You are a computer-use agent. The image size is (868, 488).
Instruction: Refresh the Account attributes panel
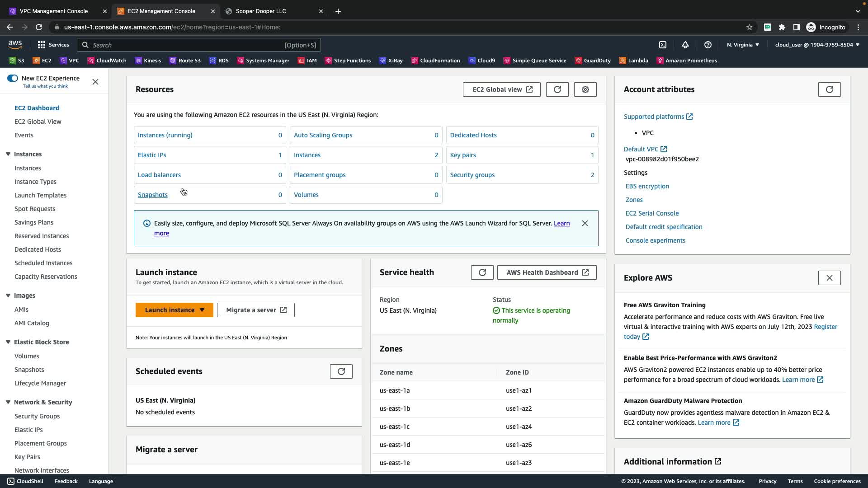click(x=829, y=89)
